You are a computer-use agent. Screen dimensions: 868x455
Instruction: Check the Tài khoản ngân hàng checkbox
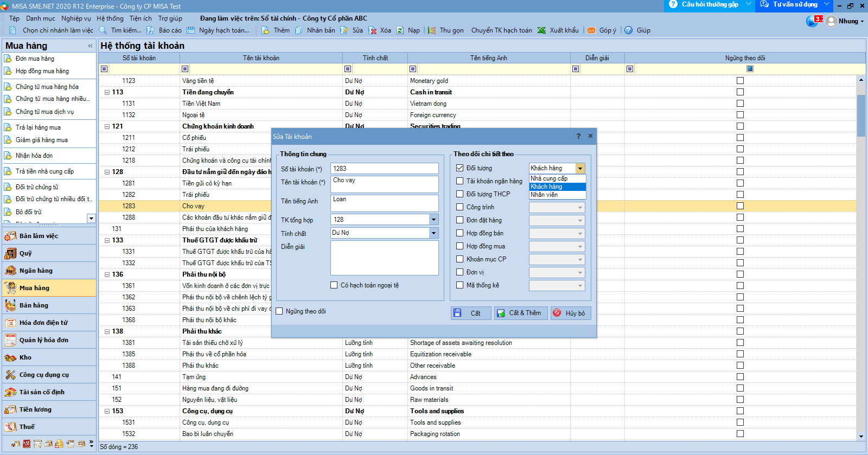click(x=459, y=181)
